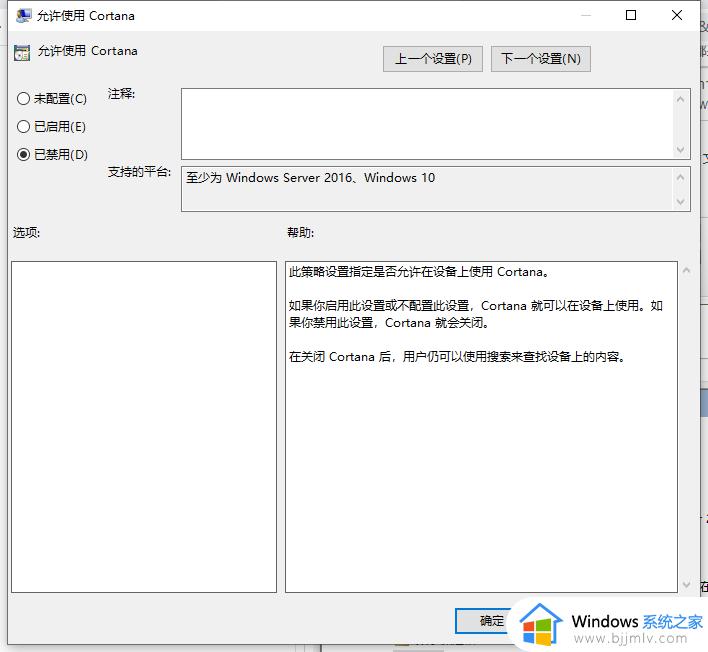
Task: Click the 支持的平台: label
Action: 140,172
